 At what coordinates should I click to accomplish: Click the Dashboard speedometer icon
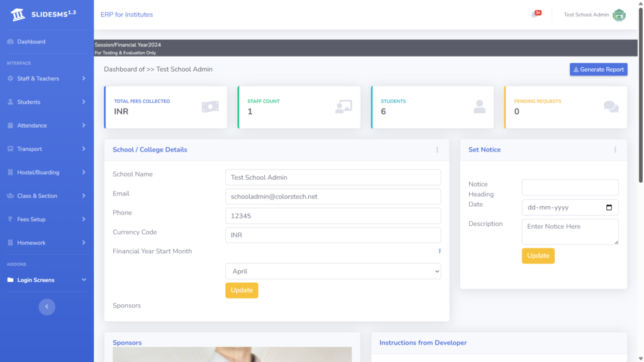(x=10, y=41)
